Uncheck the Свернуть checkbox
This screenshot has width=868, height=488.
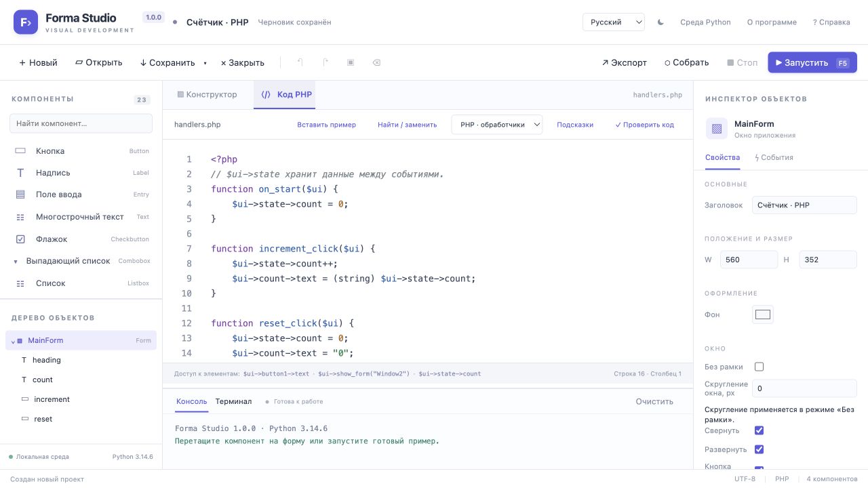click(759, 430)
